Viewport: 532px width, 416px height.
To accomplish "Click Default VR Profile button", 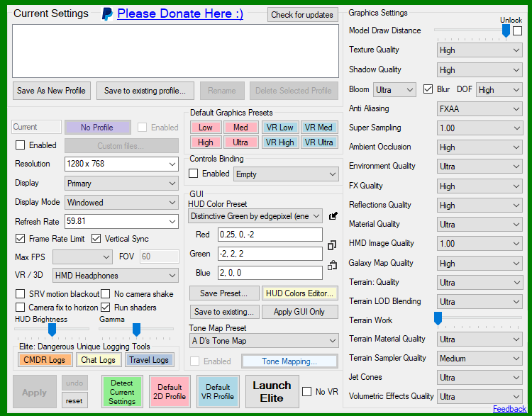I will pyautogui.click(x=218, y=392).
